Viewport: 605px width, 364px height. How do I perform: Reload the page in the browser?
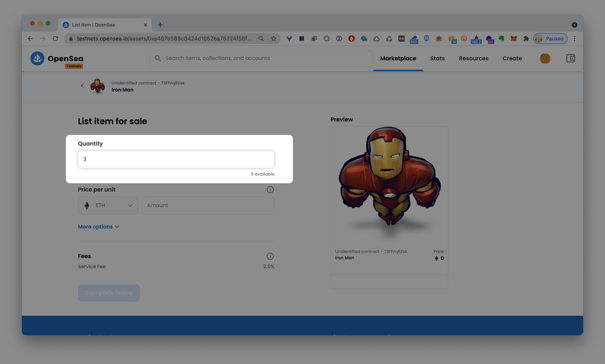click(x=56, y=39)
